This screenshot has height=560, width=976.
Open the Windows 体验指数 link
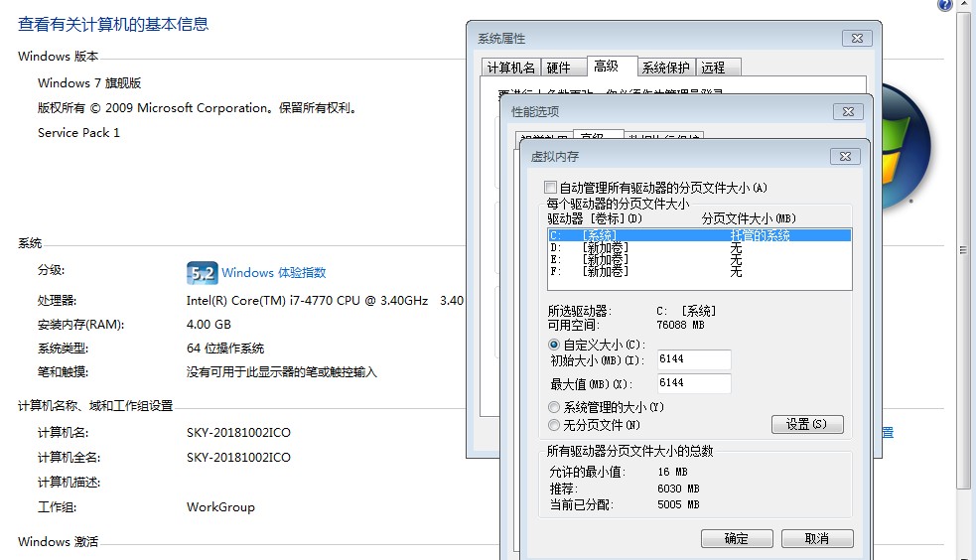click(x=274, y=272)
